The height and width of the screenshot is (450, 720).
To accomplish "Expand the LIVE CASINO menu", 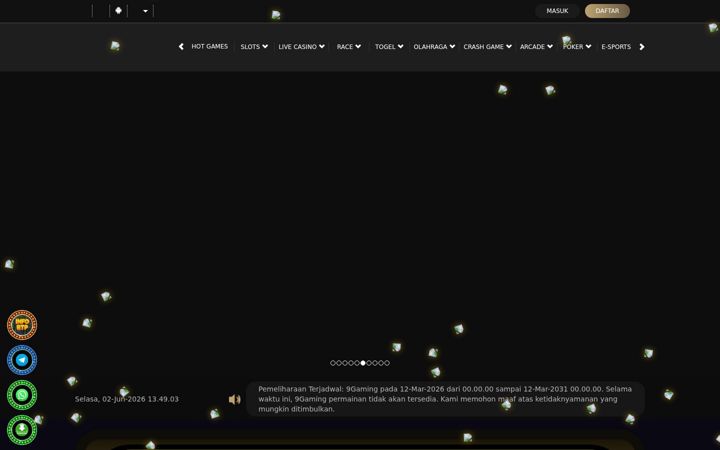I will click(301, 46).
